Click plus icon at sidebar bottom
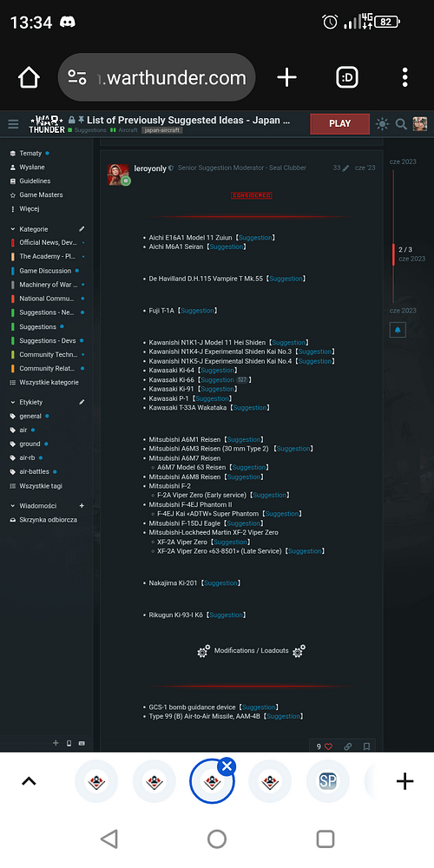The width and height of the screenshot is (434, 868). click(x=56, y=743)
